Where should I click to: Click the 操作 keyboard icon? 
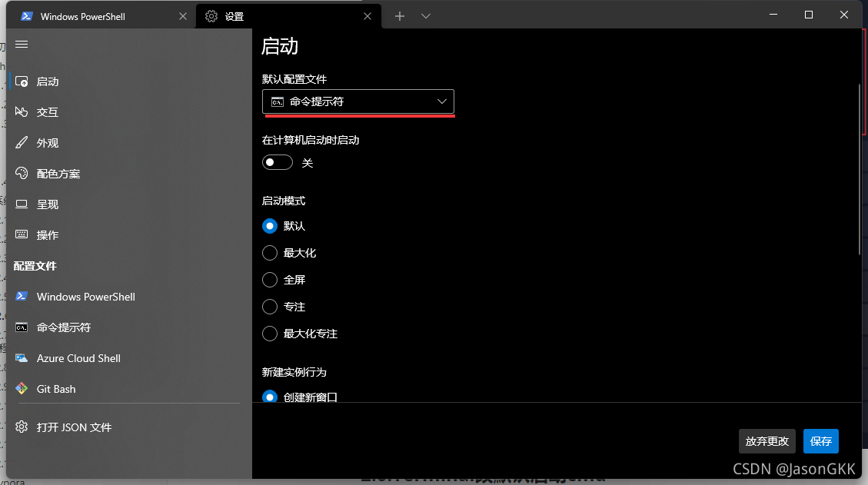click(22, 234)
